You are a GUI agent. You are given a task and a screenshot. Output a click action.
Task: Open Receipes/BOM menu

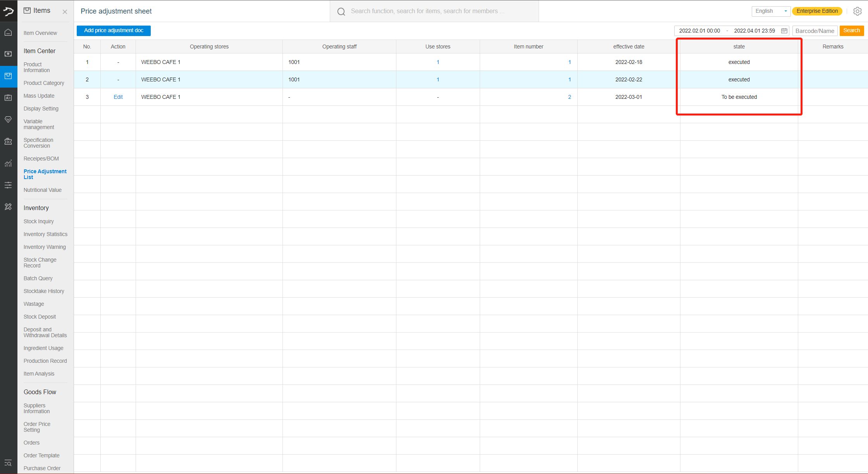coord(41,159)
